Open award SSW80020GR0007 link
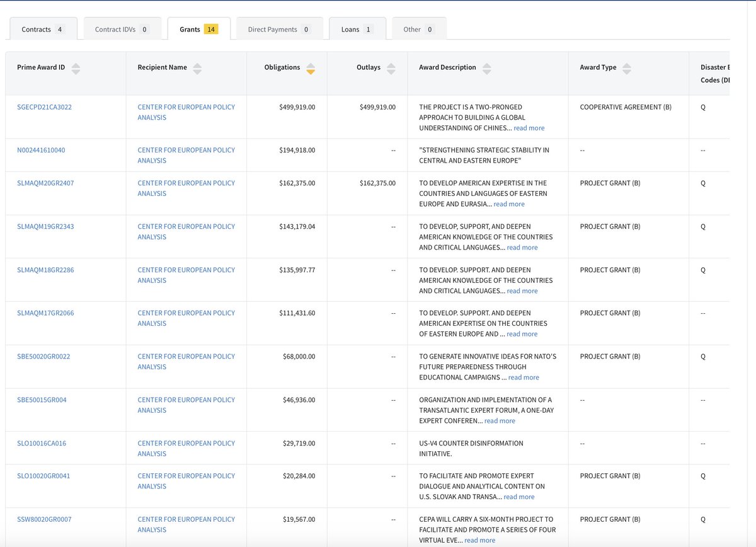This screenshot has width=756, height=547. tap(44, 519)
